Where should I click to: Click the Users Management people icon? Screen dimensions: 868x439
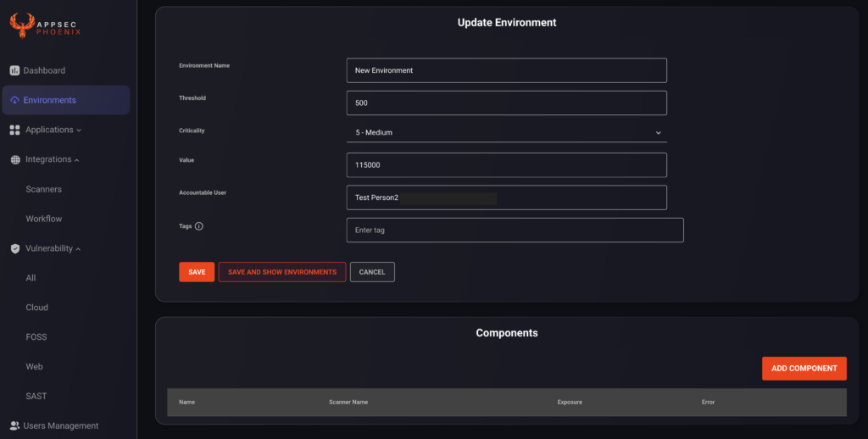click(15, 425)
